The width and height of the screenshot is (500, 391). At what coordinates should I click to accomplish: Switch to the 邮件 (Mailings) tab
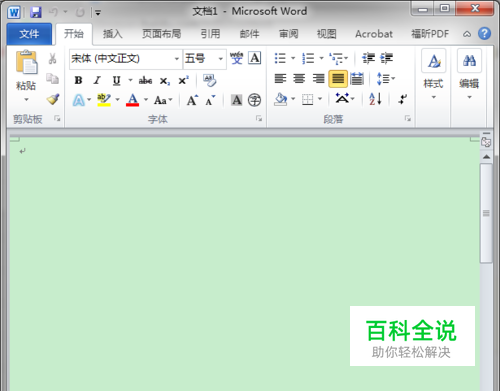(x=249, y=34)
